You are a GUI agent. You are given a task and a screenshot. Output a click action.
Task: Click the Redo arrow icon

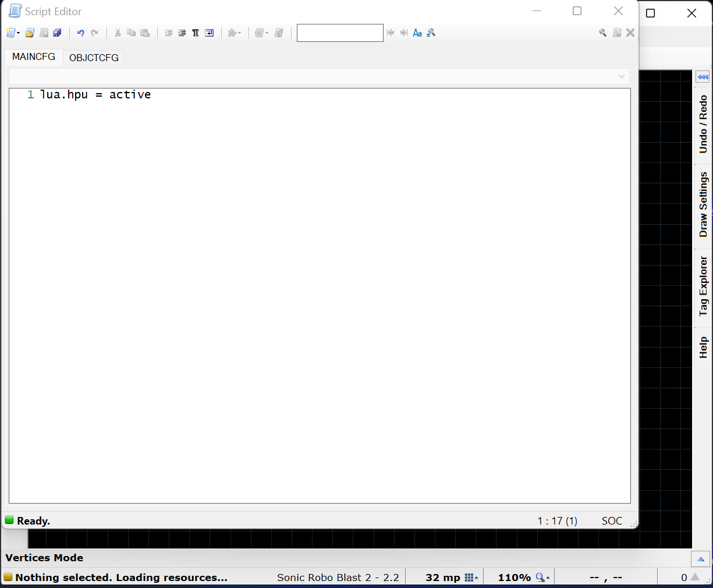click(x=94, y=33)
